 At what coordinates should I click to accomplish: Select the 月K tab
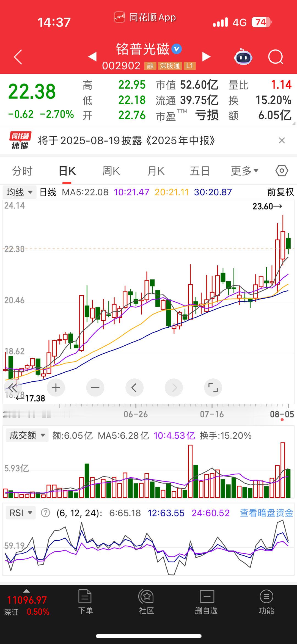[156, 171]
